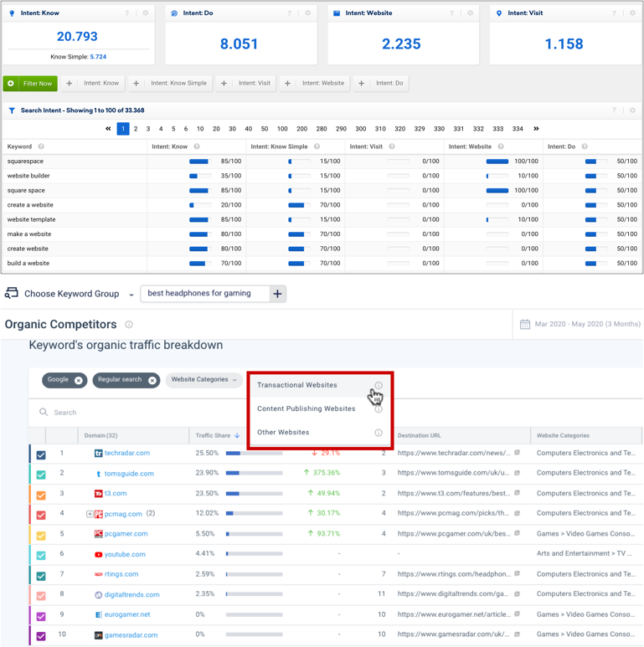This screenshot has width=644, height=647.
Task: Open the Mar 2020 - May 2020 date picker
Action: pos(580,324)
